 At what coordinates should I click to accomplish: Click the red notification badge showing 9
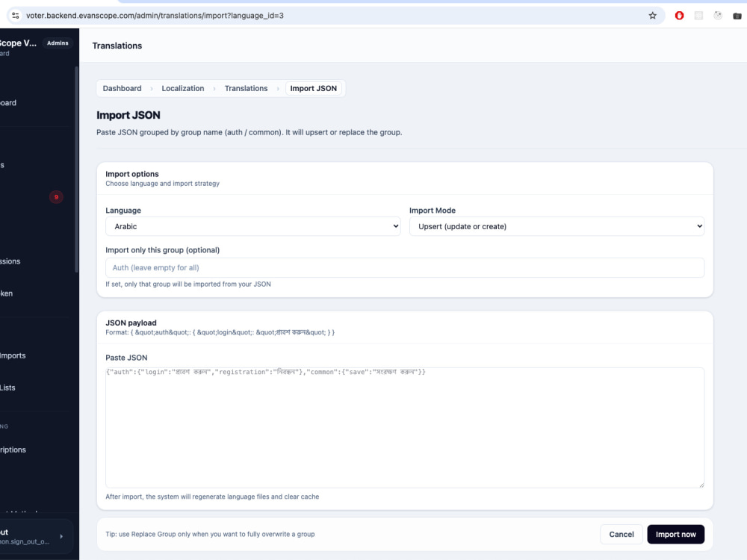(56, 197)
